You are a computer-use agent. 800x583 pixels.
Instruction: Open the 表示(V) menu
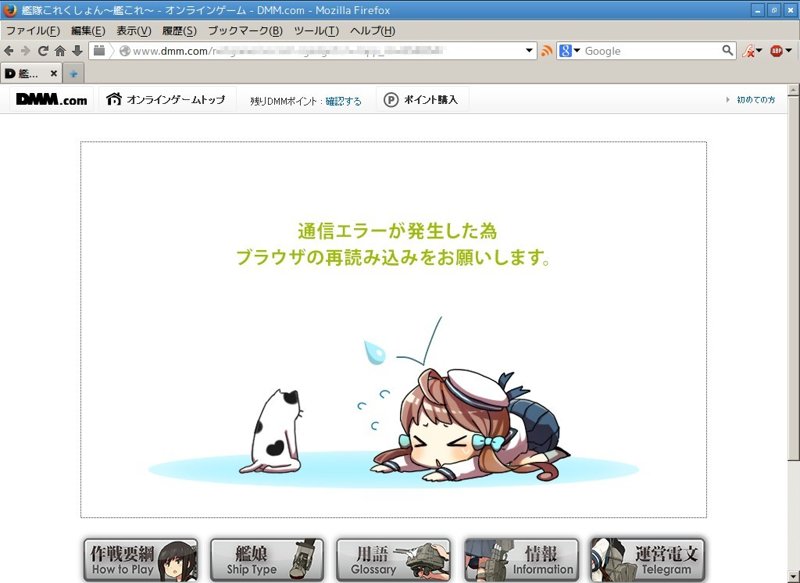click(x=134, y=31)
